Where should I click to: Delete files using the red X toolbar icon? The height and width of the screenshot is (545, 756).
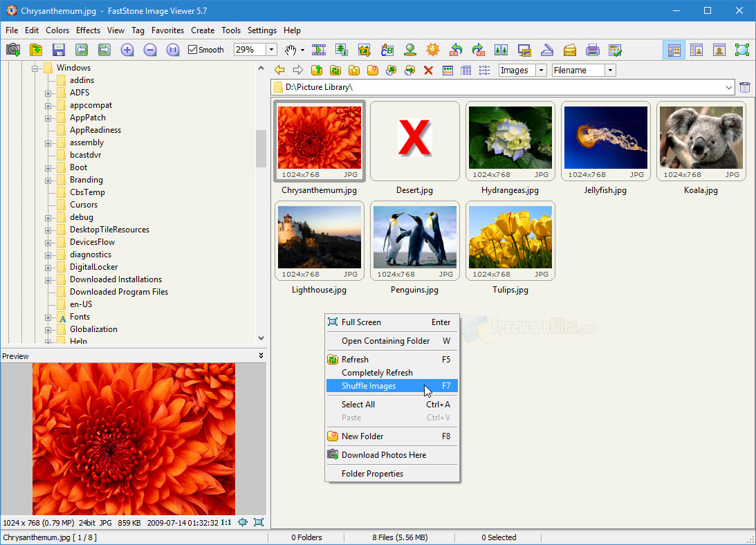(x=426, y=70)
